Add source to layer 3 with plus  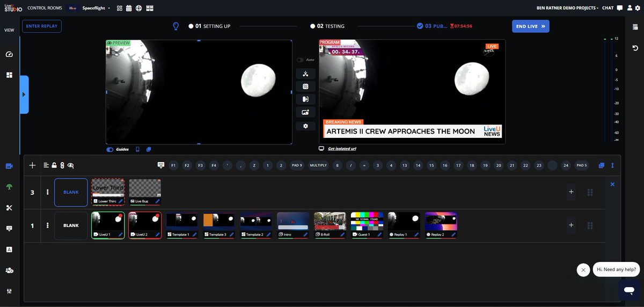571,192
